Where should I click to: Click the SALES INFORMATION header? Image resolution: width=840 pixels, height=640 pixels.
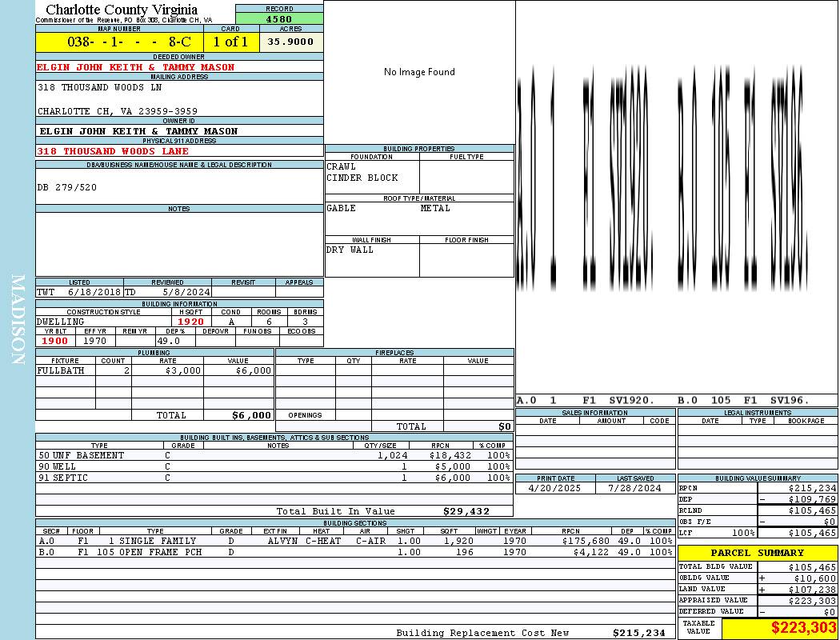pos(594,412)
